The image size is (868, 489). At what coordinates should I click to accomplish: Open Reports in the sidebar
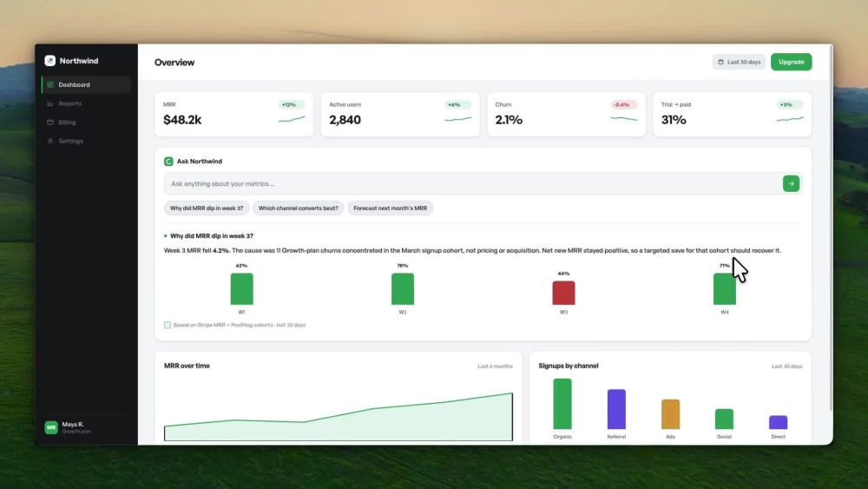[x=86, y=103]
